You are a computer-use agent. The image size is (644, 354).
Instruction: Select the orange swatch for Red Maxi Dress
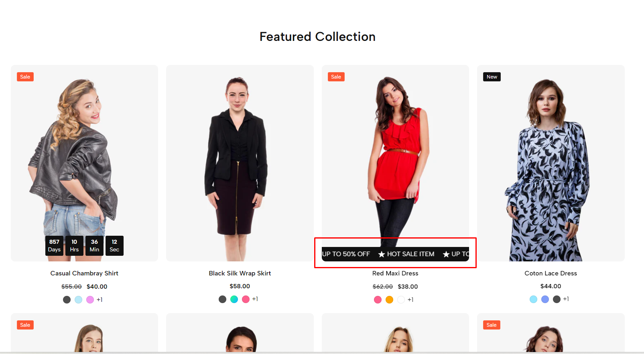click(x=389, y=299)
